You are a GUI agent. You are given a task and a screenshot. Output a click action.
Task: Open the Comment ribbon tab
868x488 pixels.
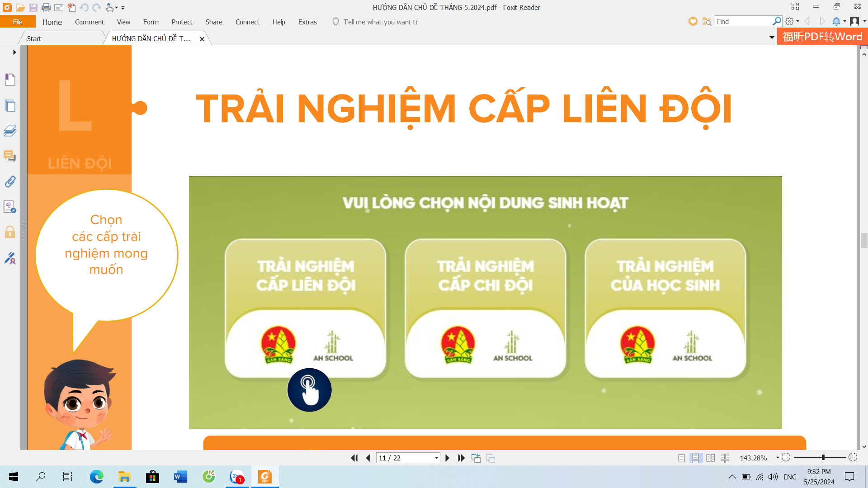pos(89,22)
